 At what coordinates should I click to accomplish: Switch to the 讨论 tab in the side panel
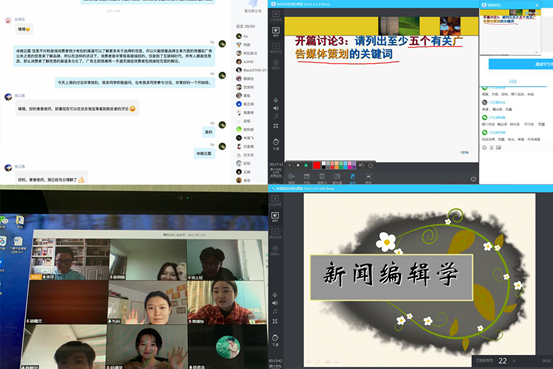(x=513, y=81)
